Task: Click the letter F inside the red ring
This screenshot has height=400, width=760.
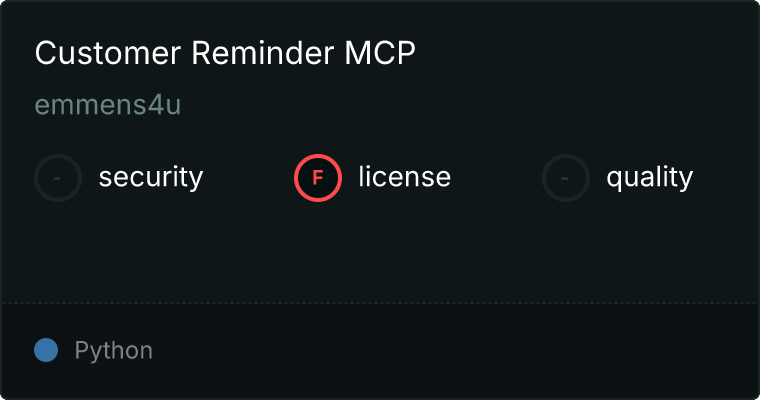Action: 317,178
